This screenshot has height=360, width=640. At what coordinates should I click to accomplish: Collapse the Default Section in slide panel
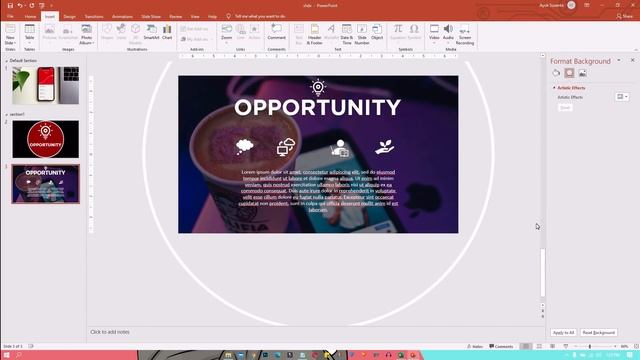click(7, 60)
